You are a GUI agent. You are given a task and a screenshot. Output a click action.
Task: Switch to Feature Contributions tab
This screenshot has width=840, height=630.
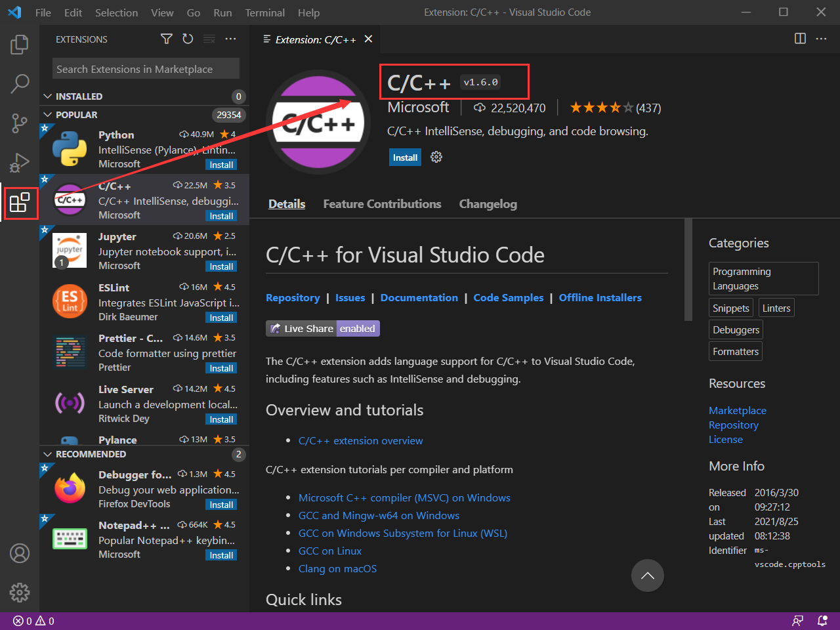[x=382, y=204]
